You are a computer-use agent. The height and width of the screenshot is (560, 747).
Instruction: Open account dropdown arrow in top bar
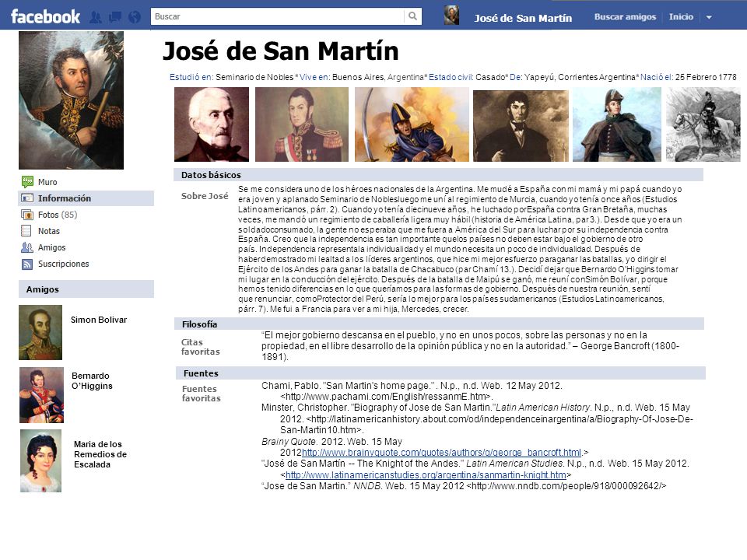tap(709, 17)
